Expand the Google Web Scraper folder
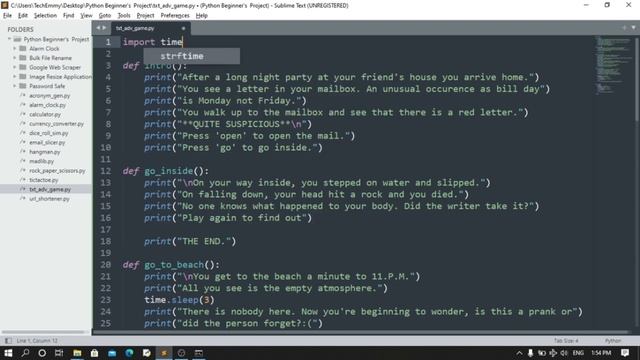Image resolution: width=640 pixels, height=360 pixels. (x=15, y=67)
